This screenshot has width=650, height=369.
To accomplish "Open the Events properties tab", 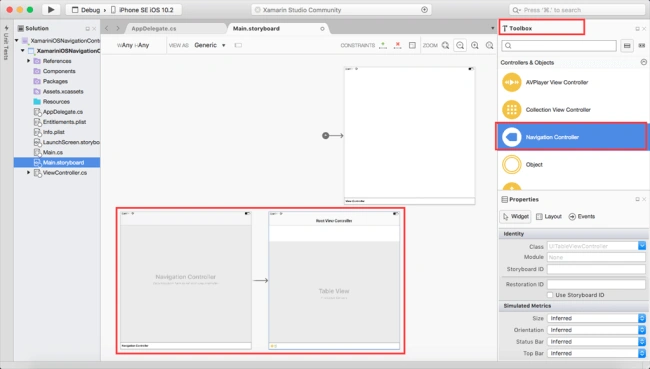I will click(x=582, y=216).
